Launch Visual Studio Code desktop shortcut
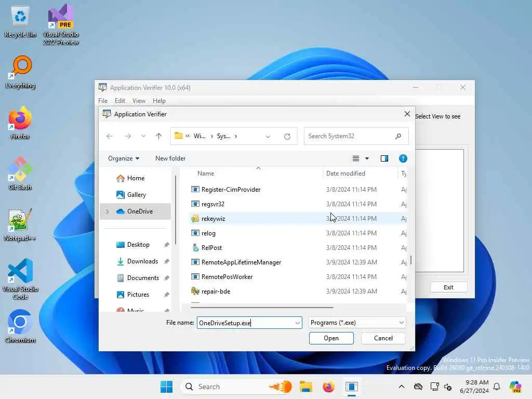532x399 pixels. coord(20,279)
